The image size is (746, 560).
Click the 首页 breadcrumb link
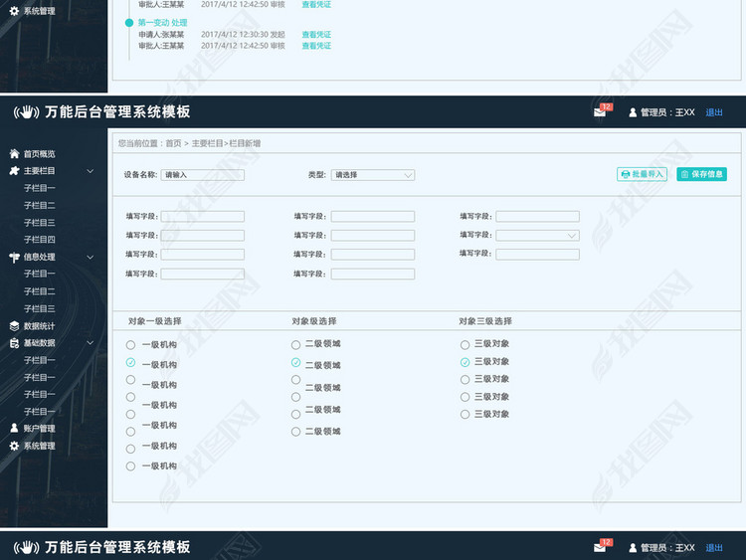(x=173, y=143)
